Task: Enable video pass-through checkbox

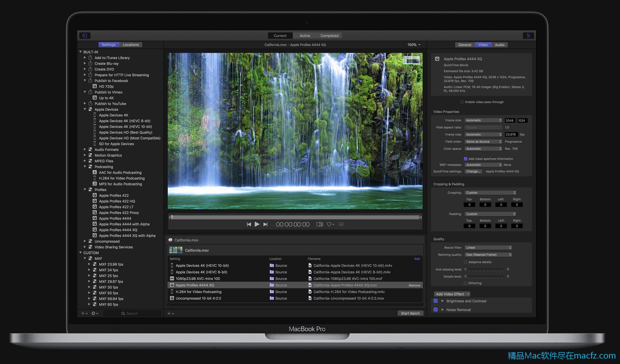Action: [462, 102]
